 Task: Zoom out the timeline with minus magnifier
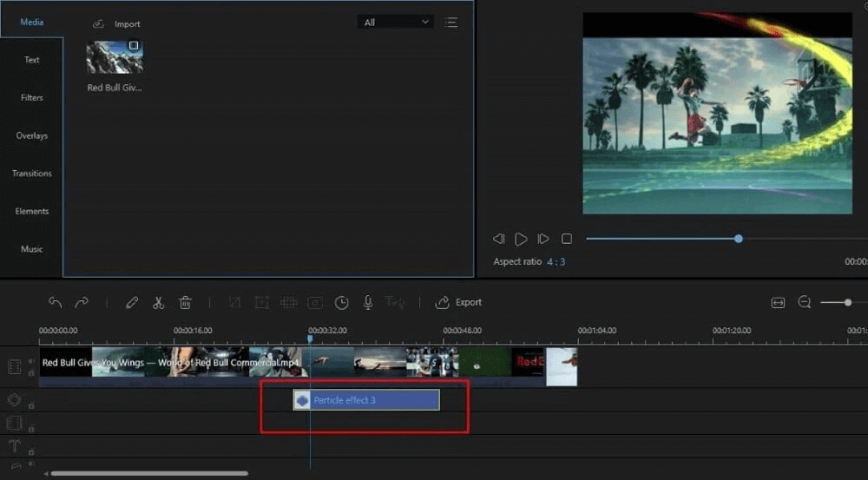[805, 302]
